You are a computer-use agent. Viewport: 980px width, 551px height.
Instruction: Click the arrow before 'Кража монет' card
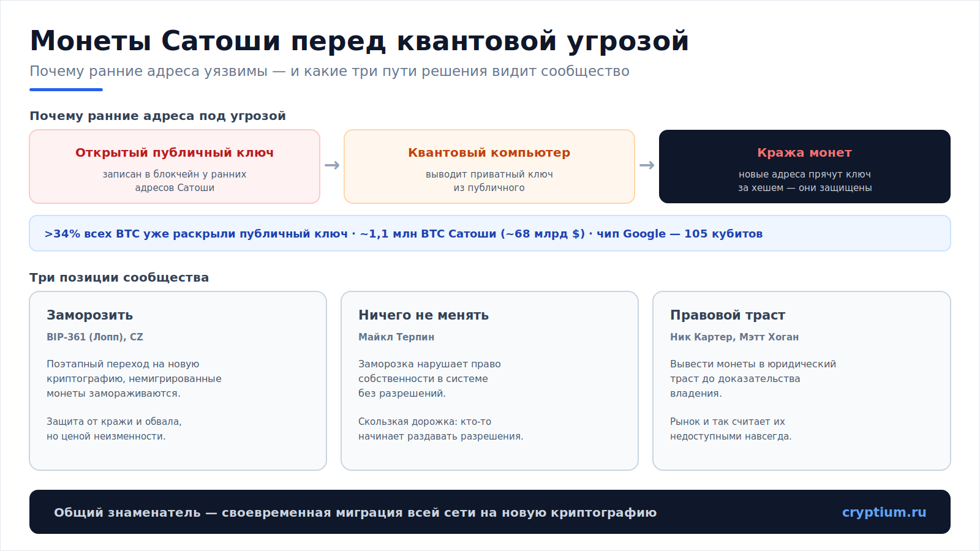click(x=647, y=165)
